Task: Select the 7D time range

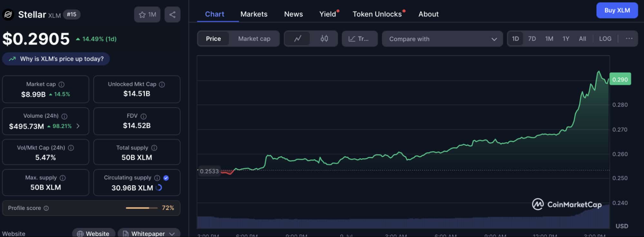Action: pos(532,39)
